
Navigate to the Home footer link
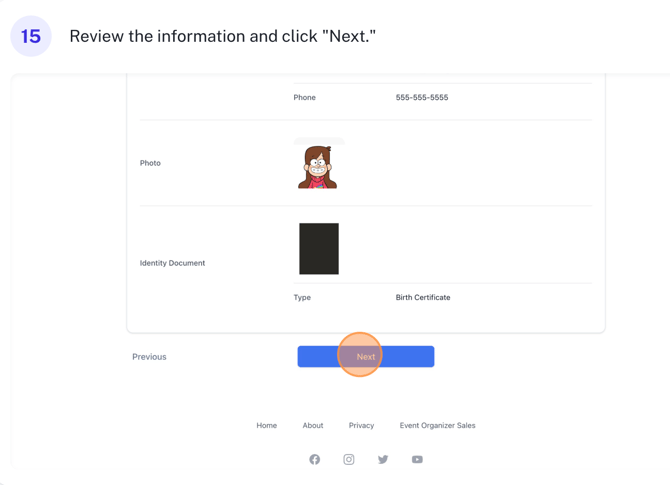click(266, 425)
